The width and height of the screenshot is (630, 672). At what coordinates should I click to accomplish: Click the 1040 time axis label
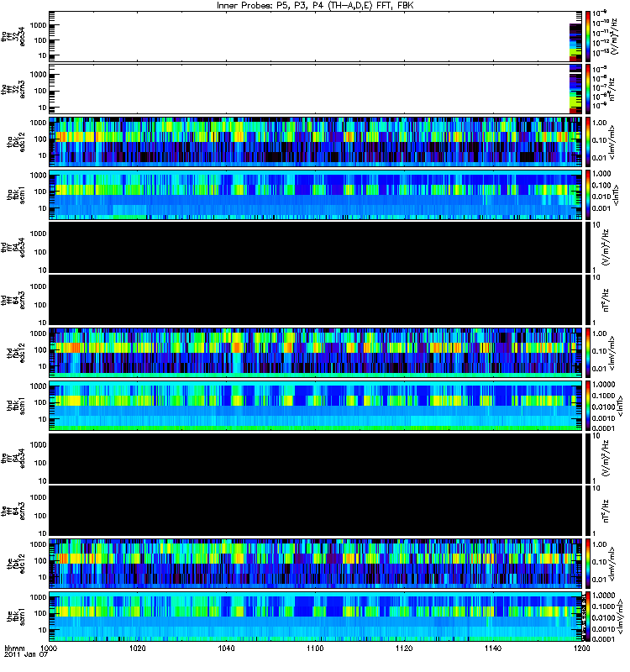point(226,648)
